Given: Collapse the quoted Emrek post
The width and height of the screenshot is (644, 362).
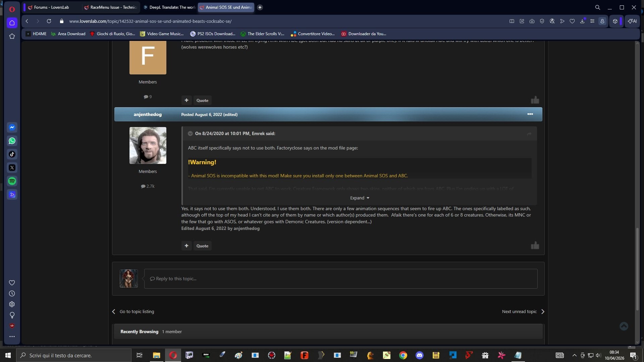Looking at the screenshot, I should 190,133.
